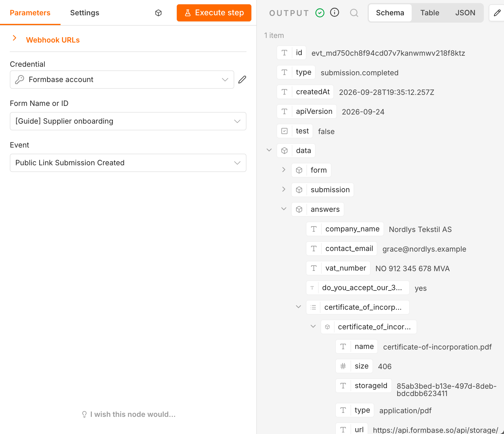
Task: Click the certificate-of-incorporation.pdf value
Action: tap(437, 347)
